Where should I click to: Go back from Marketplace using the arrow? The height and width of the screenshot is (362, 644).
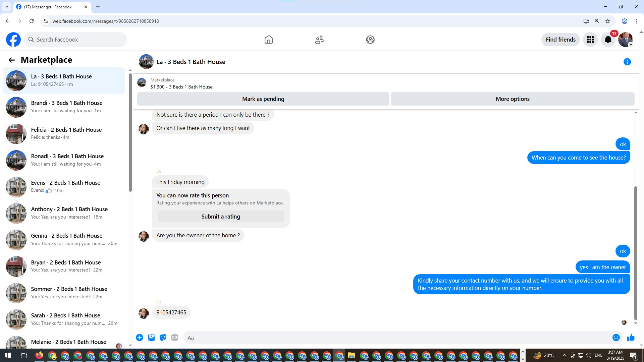(x=12, y=60)
